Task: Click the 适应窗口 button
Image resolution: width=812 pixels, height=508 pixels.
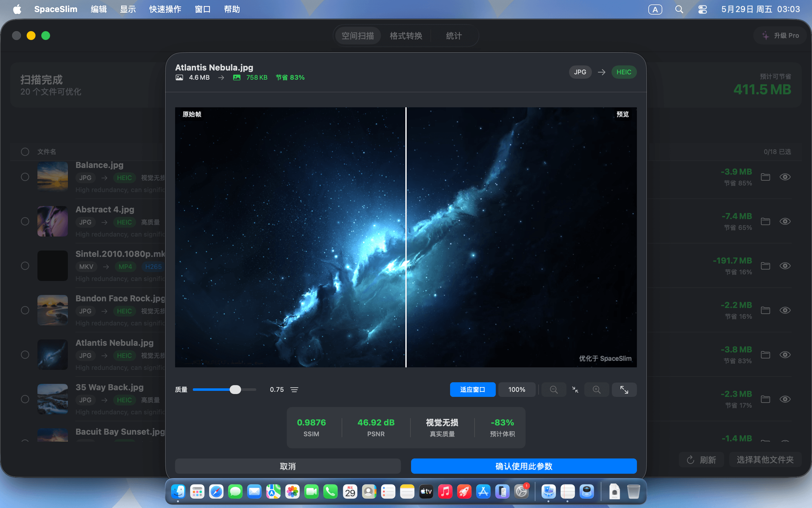Action: click(472, 389)
